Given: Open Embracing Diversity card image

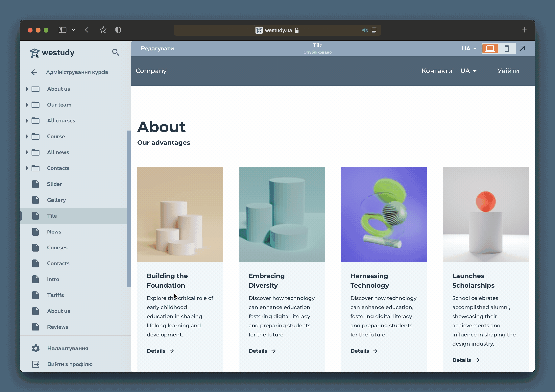Looking at the screenshot, I should pyautogui.click(x=282, y=214).
